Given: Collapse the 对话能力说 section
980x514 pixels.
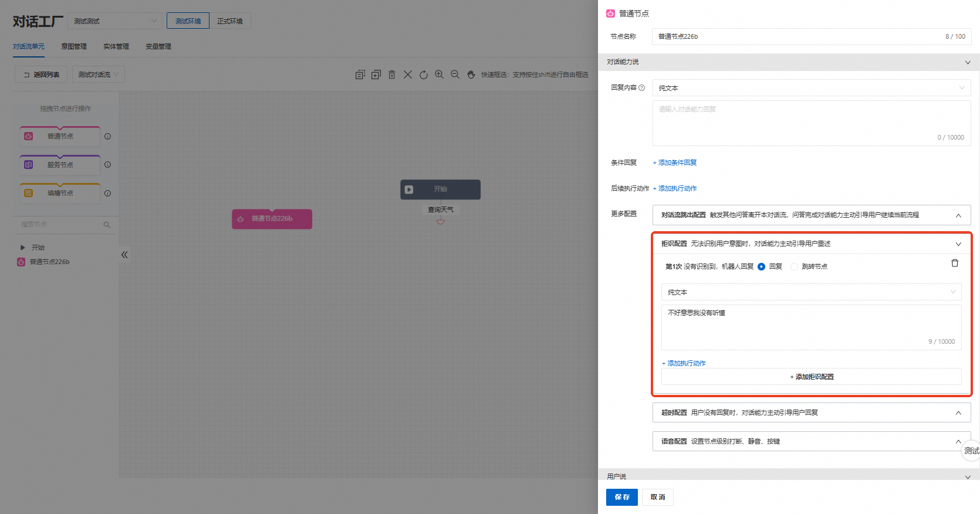Looking at the screenshot, I should pos(968,62).
